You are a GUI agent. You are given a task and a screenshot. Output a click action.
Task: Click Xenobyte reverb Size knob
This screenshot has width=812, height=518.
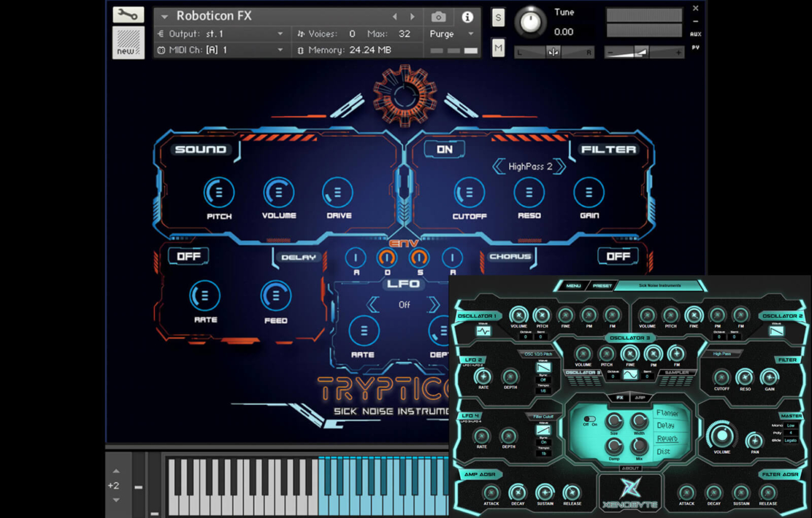click(614, 422)
